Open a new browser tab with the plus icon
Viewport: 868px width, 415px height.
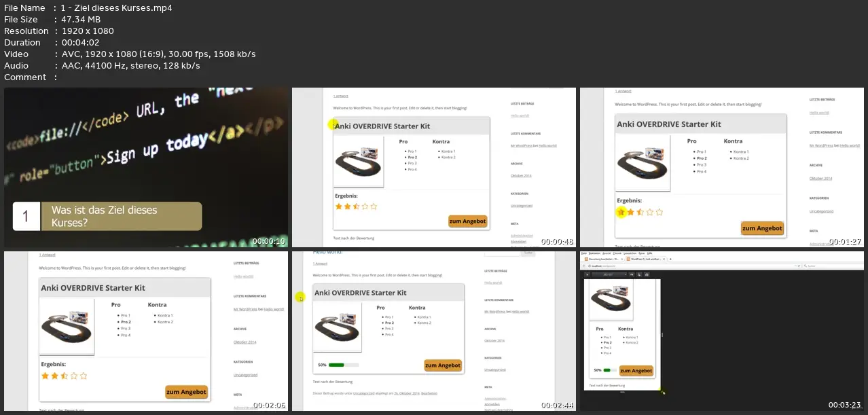pos(670,259)
